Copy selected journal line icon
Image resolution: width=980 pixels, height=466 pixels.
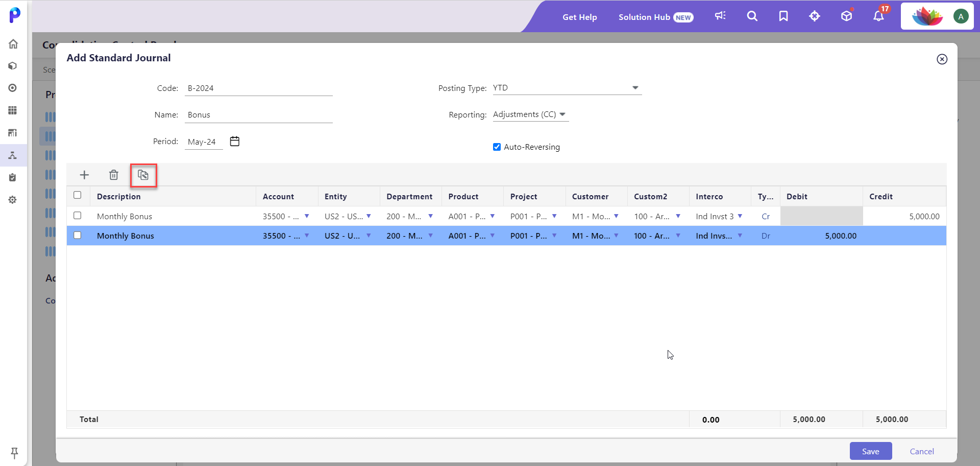tap(143, 175)
